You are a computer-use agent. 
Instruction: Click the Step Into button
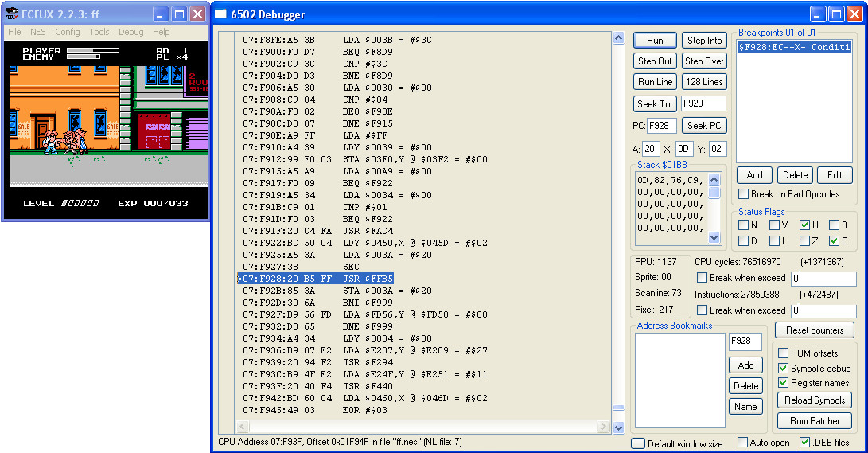pos(704,41)
